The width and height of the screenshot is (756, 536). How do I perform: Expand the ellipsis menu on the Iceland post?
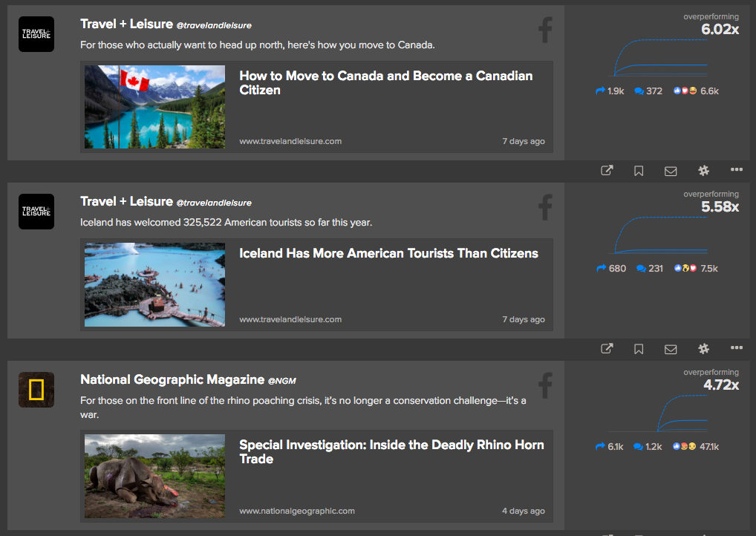pos(736,347)
